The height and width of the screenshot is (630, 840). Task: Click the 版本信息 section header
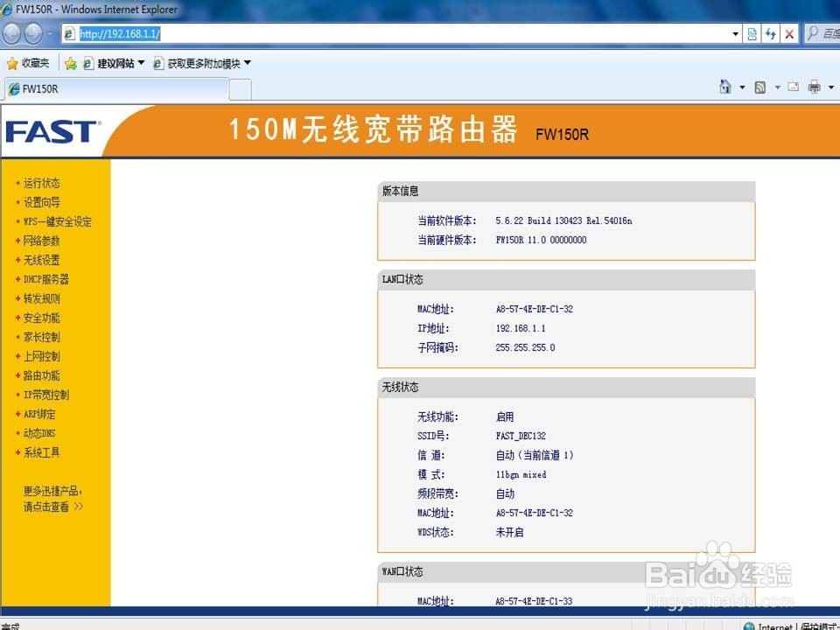pos(566,192)
